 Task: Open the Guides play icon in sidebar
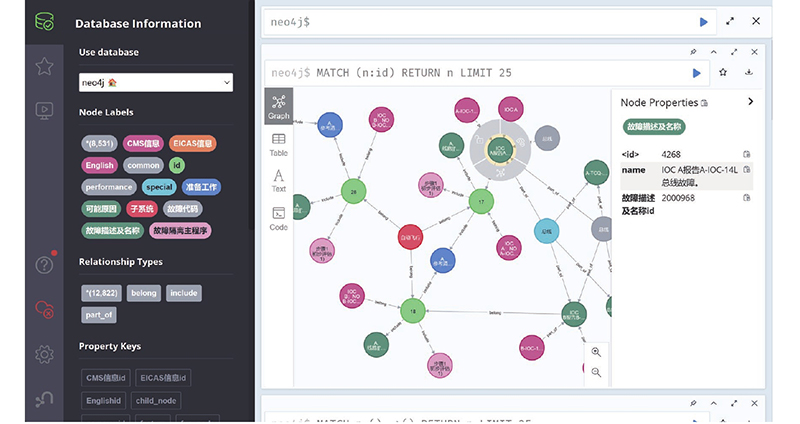[x=44, y=110]
